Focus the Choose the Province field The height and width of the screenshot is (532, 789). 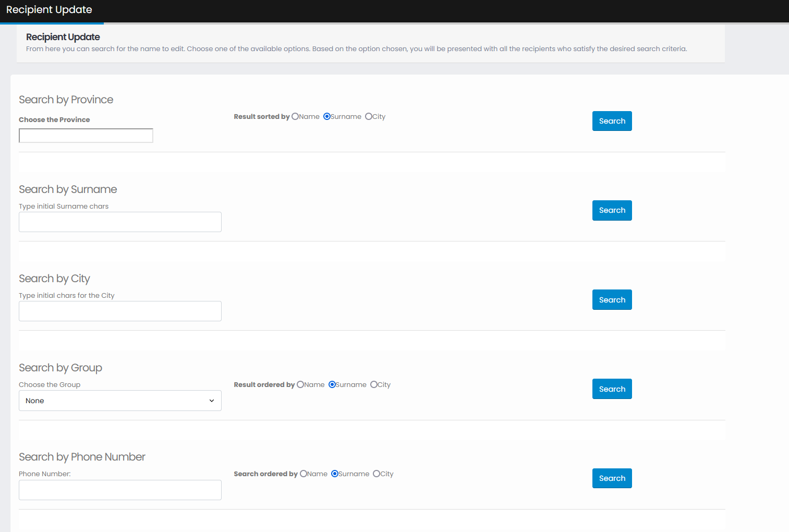click(x=86, y=136)
